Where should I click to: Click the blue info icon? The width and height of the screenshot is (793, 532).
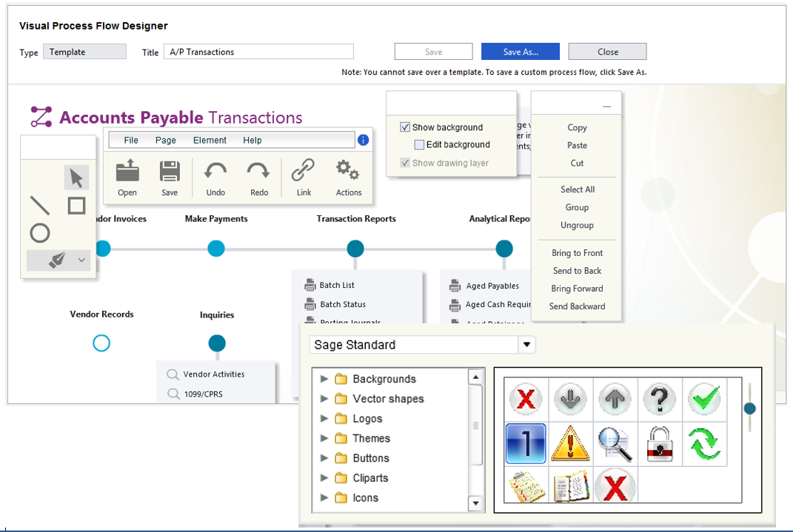pyautogui.click(x=364, y=140)
